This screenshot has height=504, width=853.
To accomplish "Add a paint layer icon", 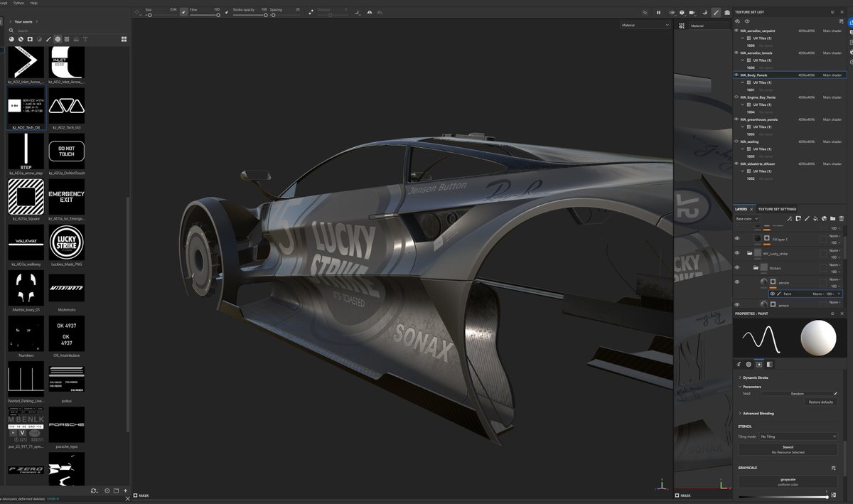I will 807,219.
